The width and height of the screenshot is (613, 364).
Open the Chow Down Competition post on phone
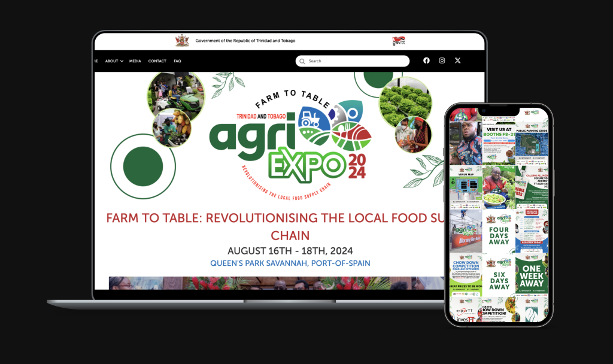pos(466,274)
